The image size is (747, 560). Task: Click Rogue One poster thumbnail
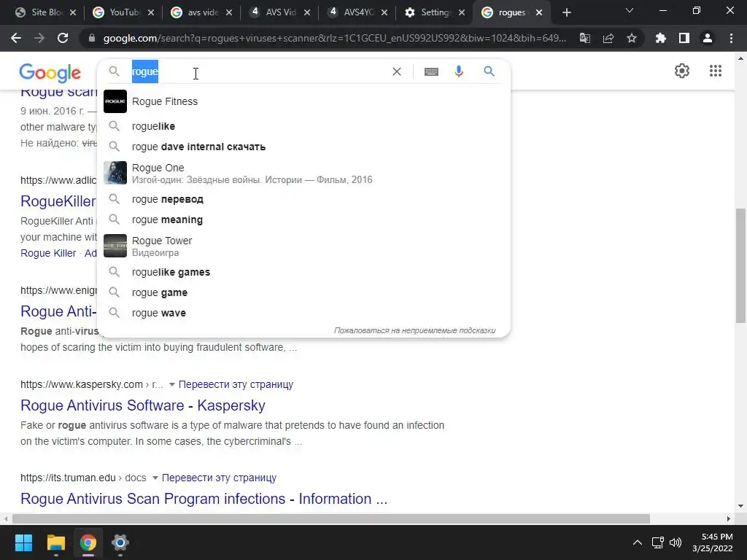[115, 173]
